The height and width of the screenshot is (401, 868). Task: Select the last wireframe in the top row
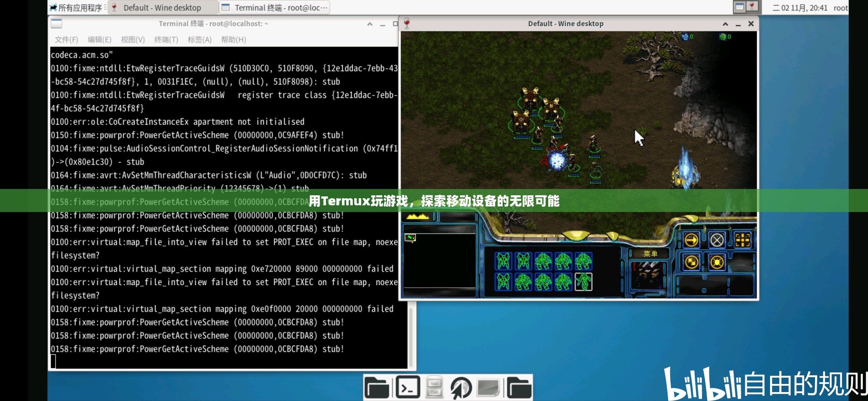pos(583,261)
